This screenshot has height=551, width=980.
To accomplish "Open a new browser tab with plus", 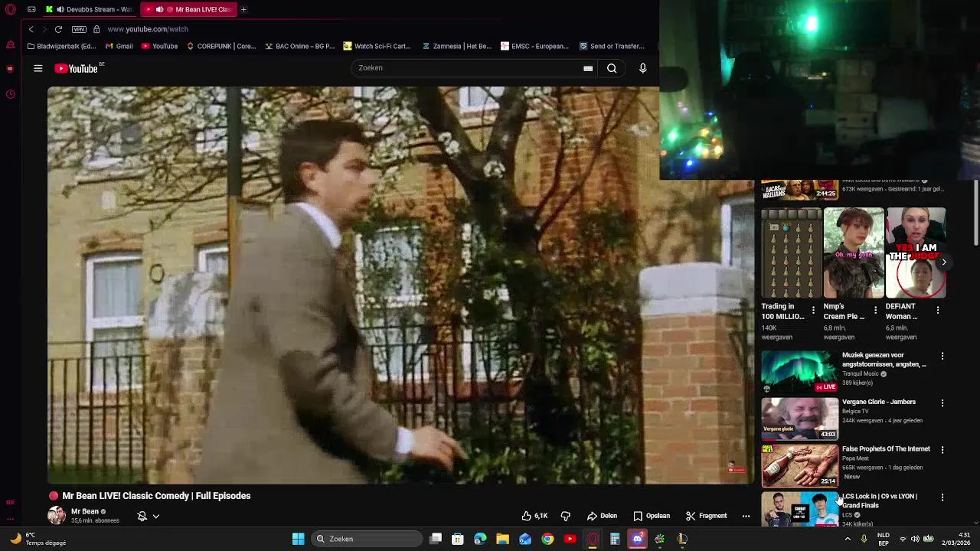I will pyautogui.click(x=243, y=9).
